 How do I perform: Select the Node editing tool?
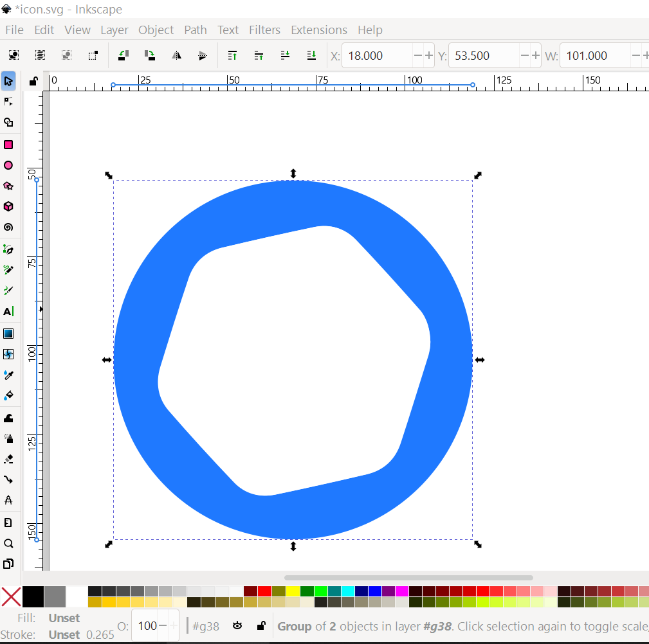click(8, 102)
